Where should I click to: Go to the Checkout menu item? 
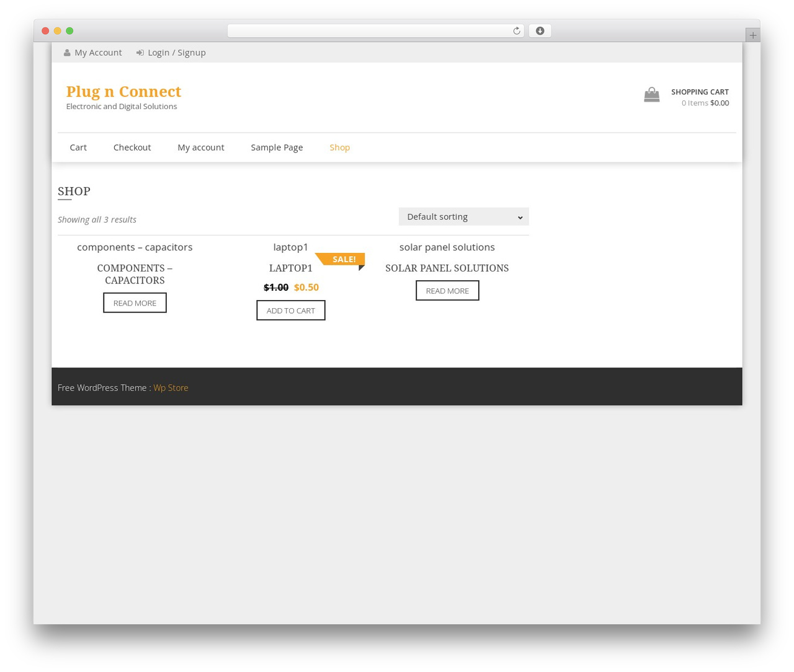(132, 148)
